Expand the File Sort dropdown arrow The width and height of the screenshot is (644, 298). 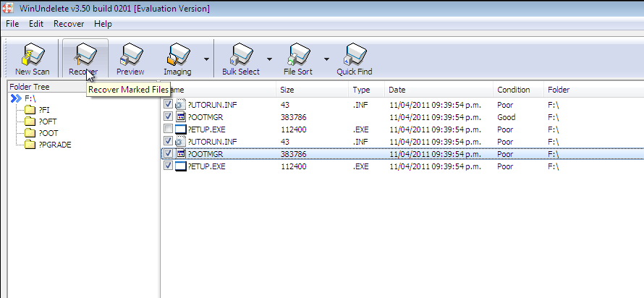(326, 59)
